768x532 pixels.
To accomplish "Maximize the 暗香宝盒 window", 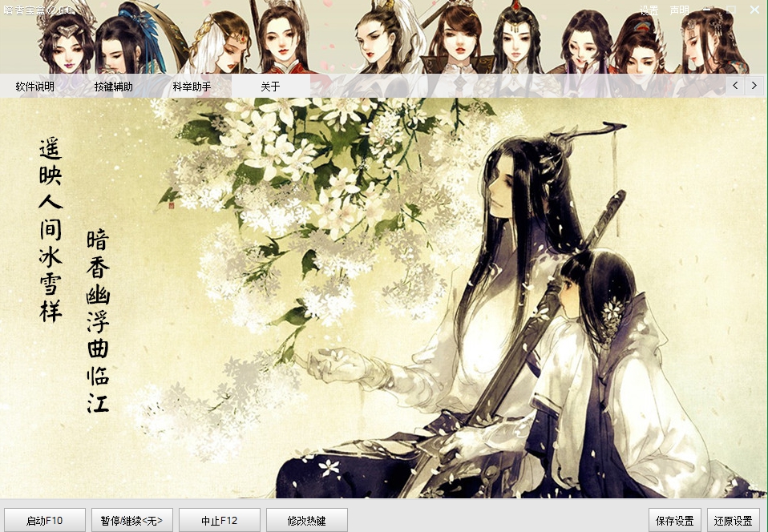I will (x=731, y=10).
